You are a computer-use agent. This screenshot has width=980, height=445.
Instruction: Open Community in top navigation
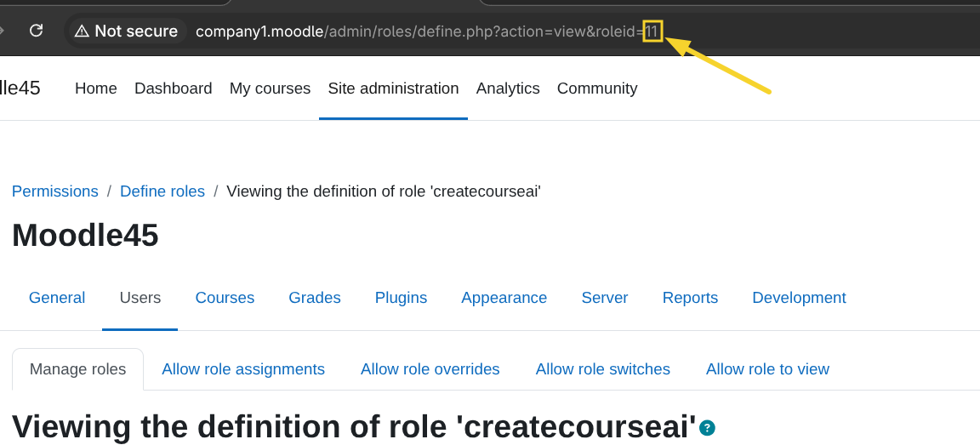coord(596,88)
